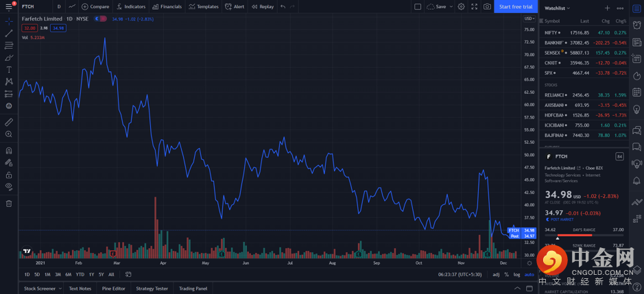Open the Watchlist title dropdown
The image size is (644, 294).
point(558,8)
